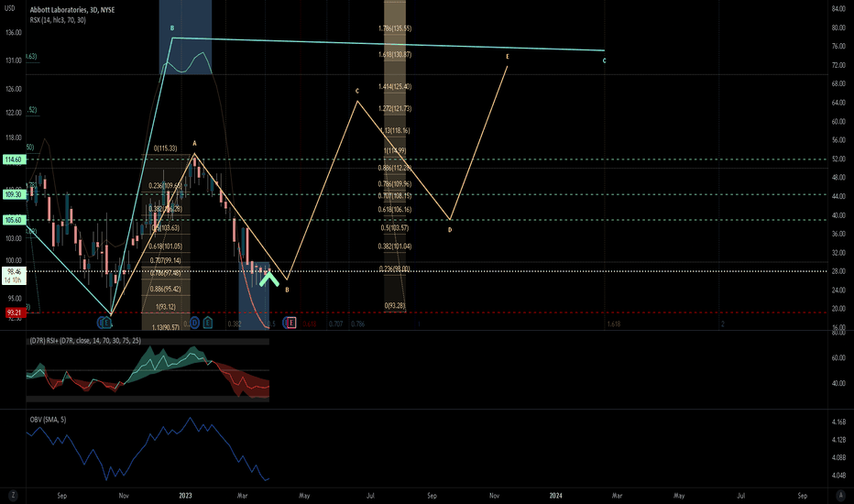Viewport: 854px width, 504px height.
Task: Click Fibonacci level 0.618(106.16)
Action: pyautogui.click(x=395, y=209)
